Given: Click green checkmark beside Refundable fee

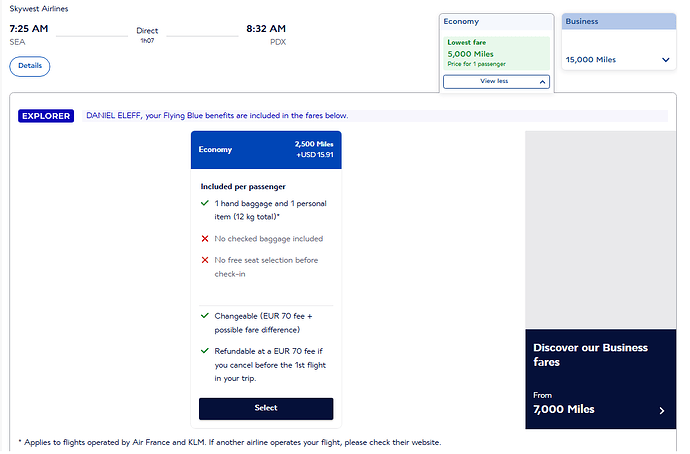Looking at the screenshot, I should tap(205, 351).
